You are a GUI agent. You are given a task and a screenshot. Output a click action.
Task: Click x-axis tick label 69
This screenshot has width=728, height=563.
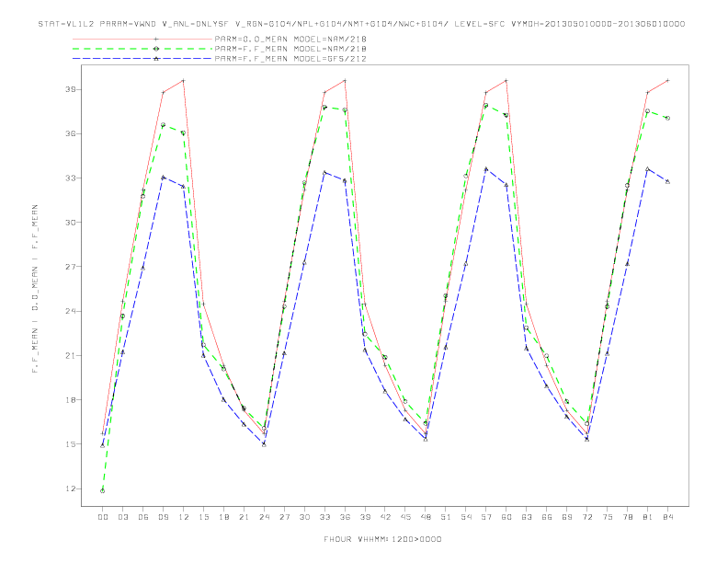(x=567, y=517)
